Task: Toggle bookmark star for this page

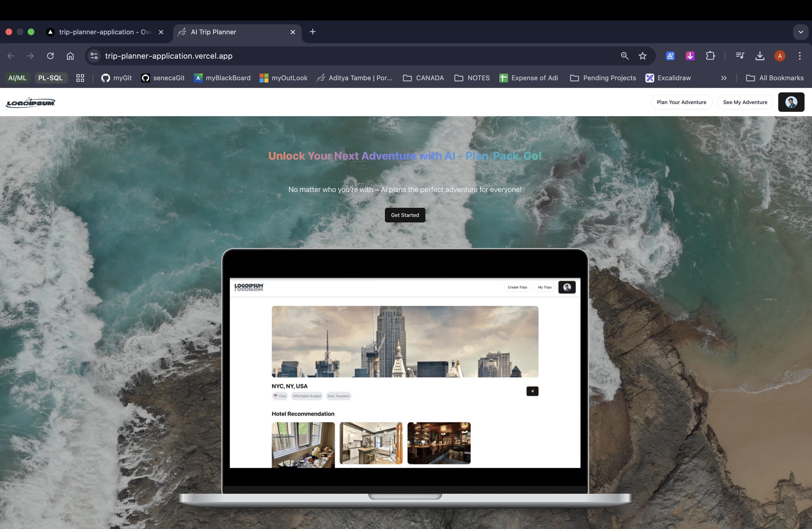Action: coord(642,56)
